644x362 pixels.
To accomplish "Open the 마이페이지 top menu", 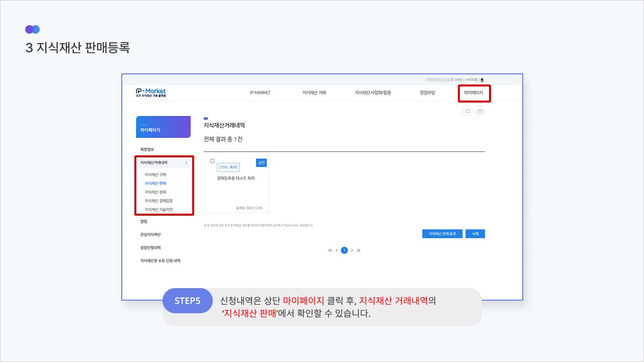I will coord(473,93).
